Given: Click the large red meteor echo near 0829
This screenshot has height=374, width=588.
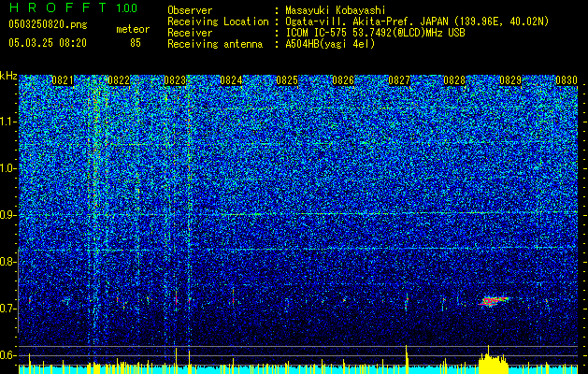Looking at the screenshot, I should point(494,301).
